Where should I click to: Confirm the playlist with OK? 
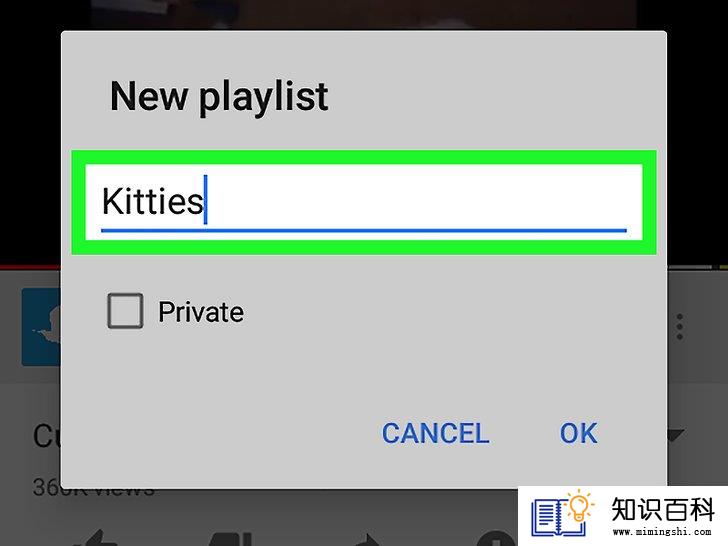pyautogui.click(x=578, y=433)
